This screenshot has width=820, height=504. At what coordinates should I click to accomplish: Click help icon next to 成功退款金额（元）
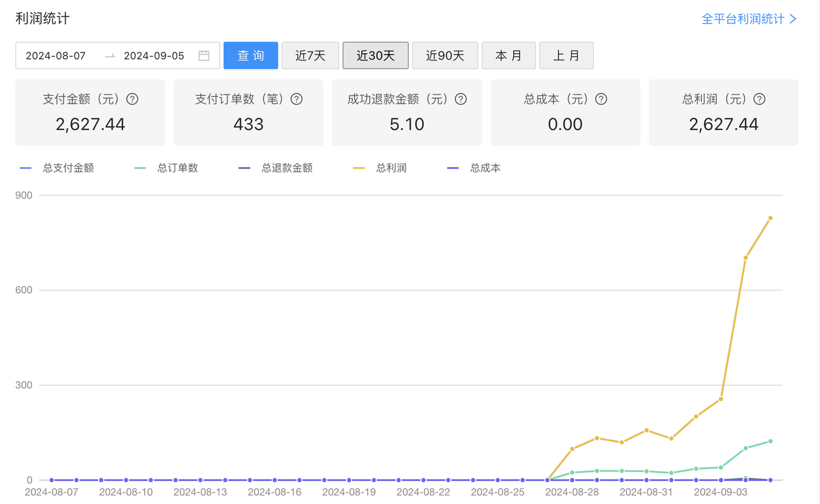[460, 99]
